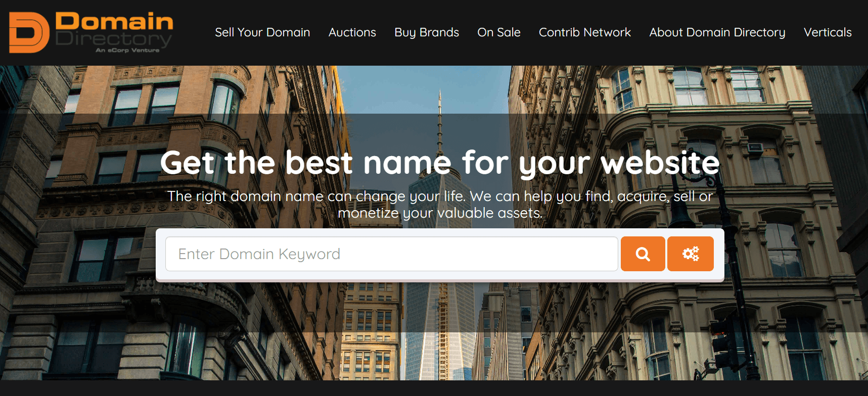Open the Sell Your Domain page
This screenshot has width=868, height=396.
click(262, 32)
